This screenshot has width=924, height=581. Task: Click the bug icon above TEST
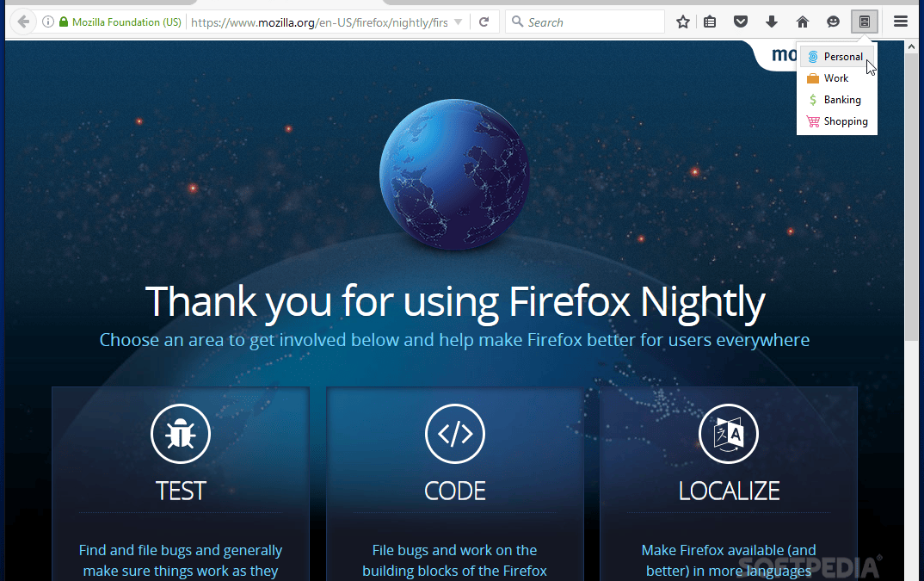181,434
